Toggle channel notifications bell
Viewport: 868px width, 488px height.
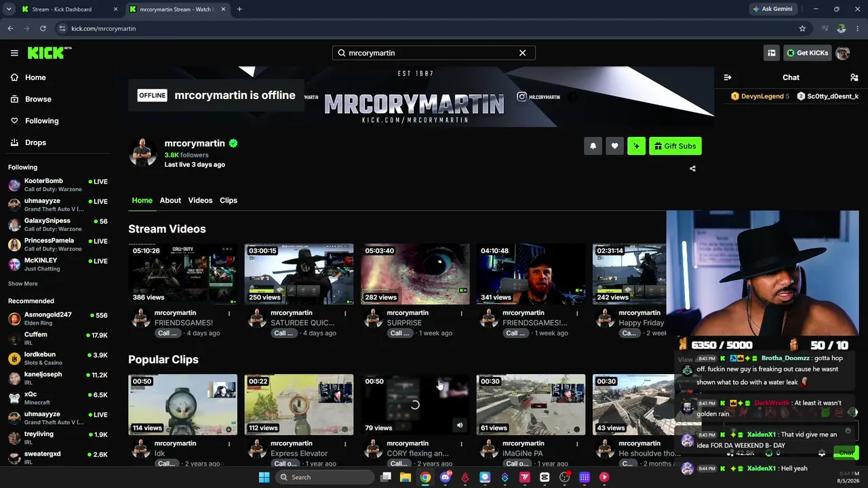click(x=593, y=146)
